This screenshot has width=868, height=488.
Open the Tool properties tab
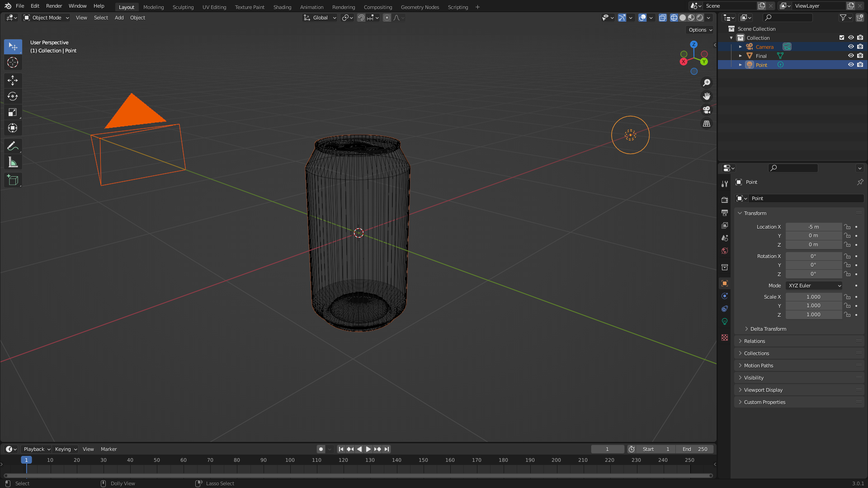tap(725, 183)
